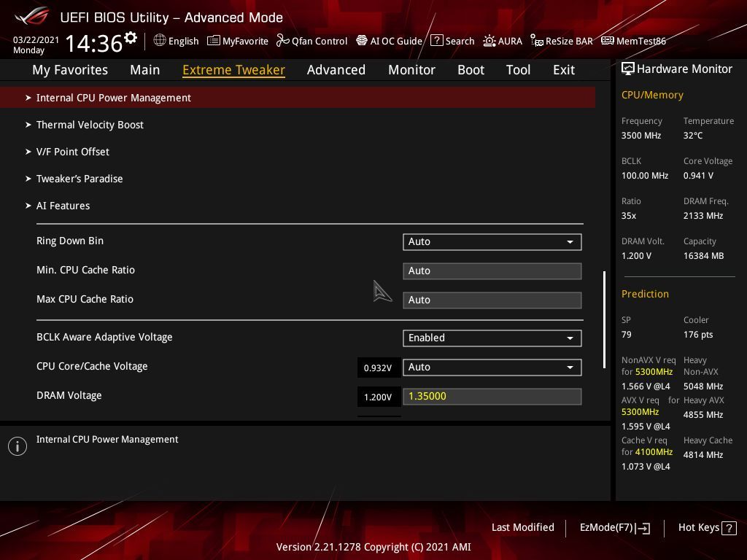Click the Last Modified button

522,527
